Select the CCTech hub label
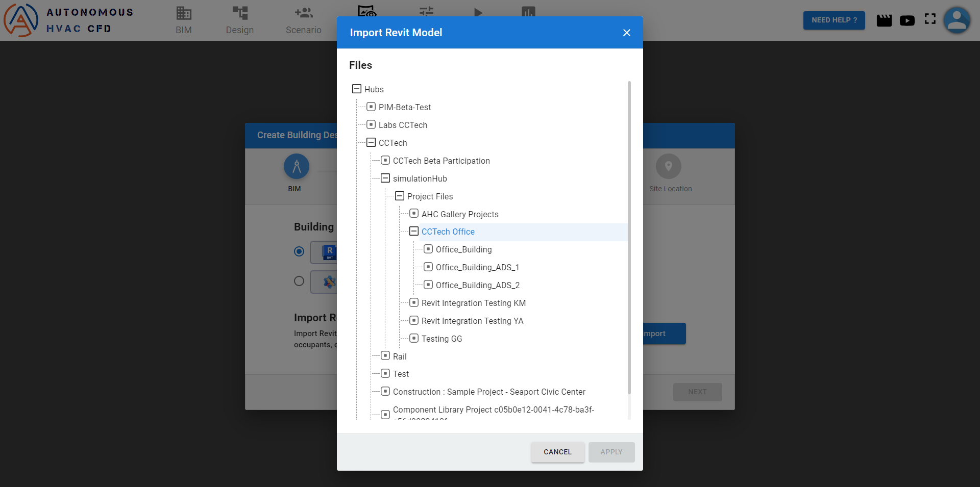Screen dimensions: 980x487 (x=393, y=143)
